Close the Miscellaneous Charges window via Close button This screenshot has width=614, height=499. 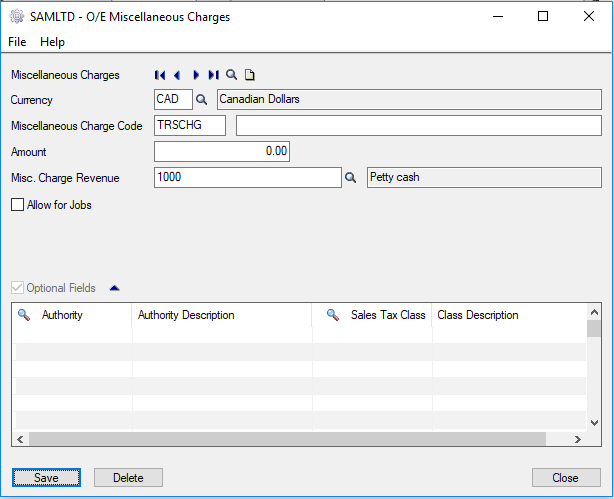[566, 477]
